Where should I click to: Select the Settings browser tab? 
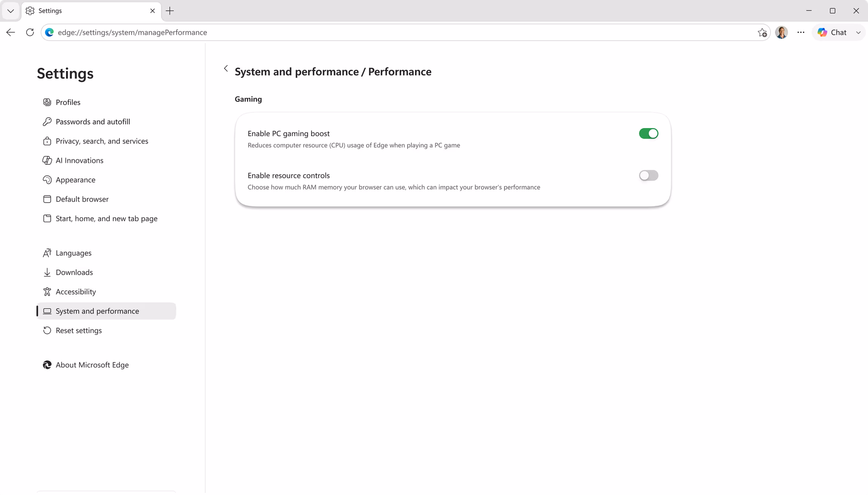90,11
